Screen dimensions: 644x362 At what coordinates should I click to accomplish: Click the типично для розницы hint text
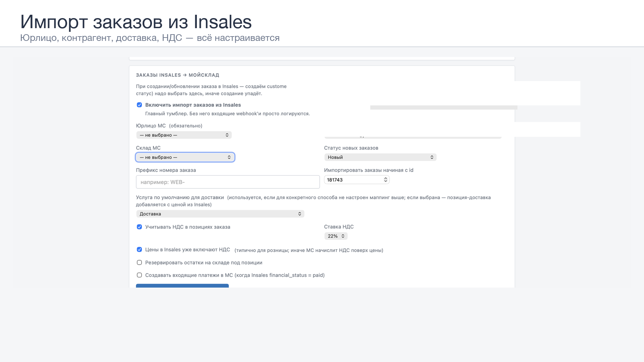(x=309, y=250)
